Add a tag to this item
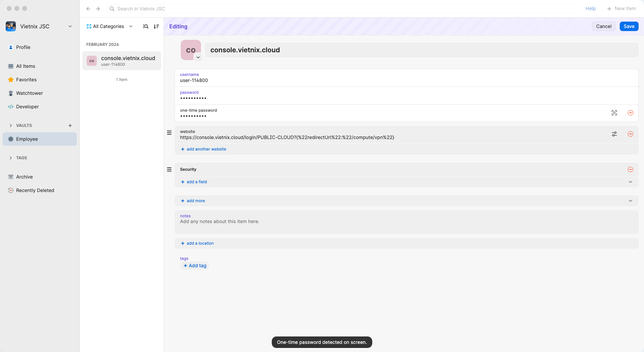The height and width of the screenshot is (352, 644). pos(195,266)
